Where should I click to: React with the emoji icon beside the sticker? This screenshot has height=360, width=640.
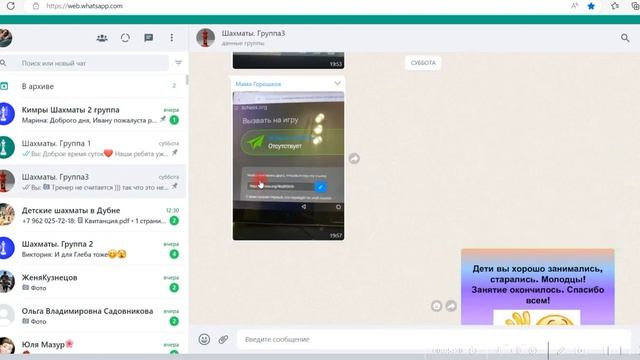coord(436,306)
